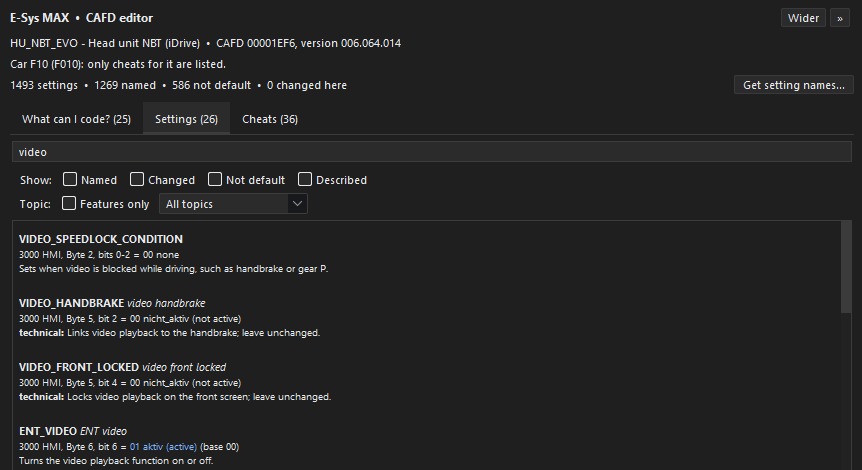The image size is (862, 470).
Task: Open Get setting names dialog
Action: point(793,85)
